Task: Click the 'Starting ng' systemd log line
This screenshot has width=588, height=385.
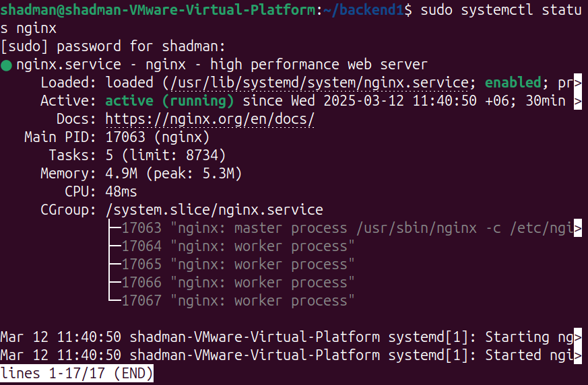Action: (287, 337)
